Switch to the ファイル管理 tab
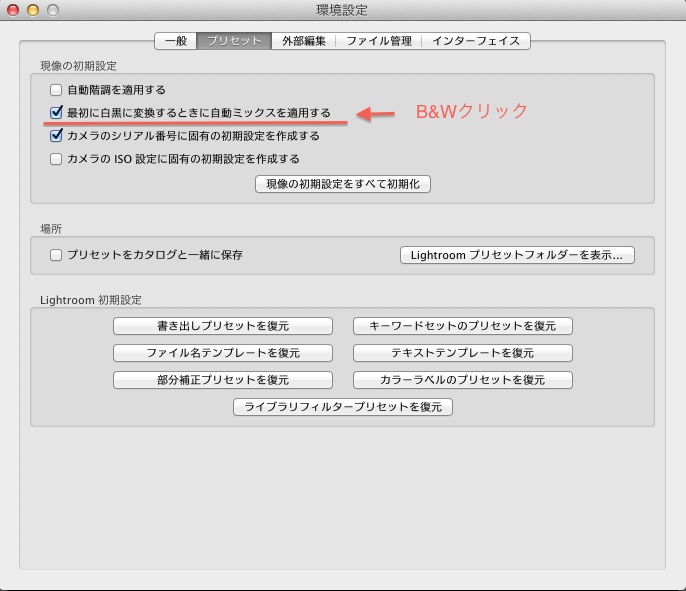 (378, 41)
